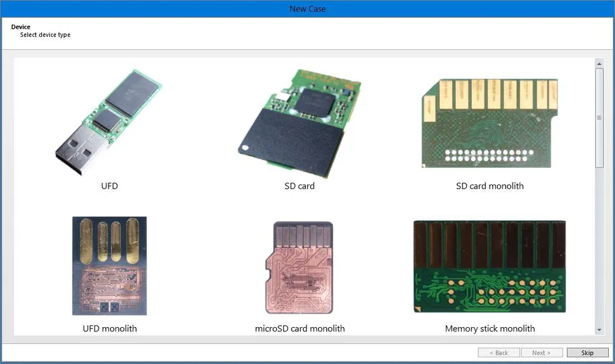Choose the microSD card monolith image
This screenshot has height=364, width=615.
pyautogui.click(x=300, y=267)
